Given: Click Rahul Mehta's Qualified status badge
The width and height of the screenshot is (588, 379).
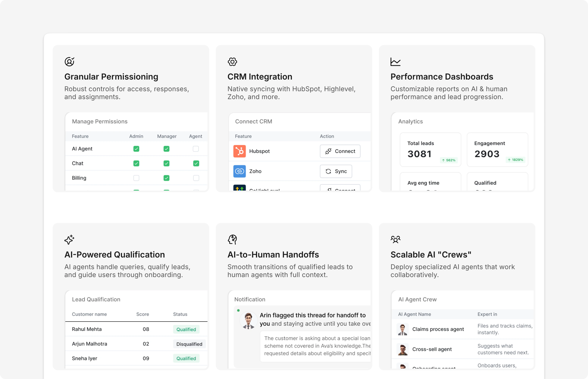Looking at the screenshot, I should point(186,329).
